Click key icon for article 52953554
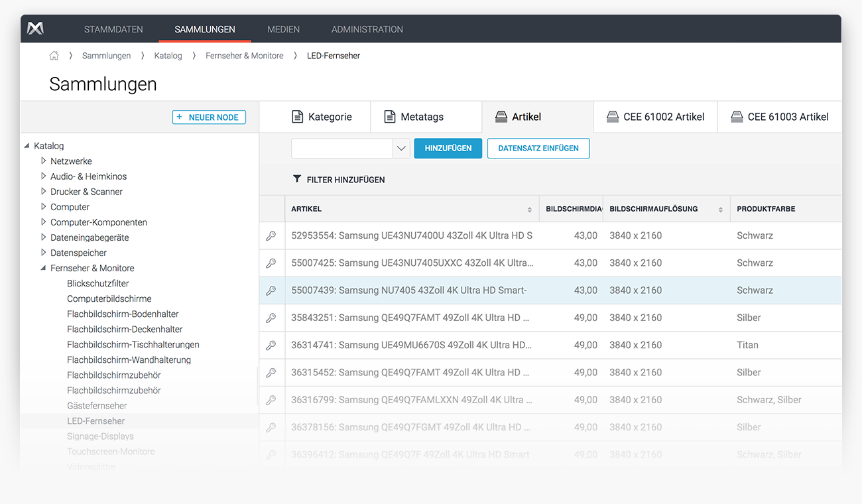 click(x=271, y=235)
